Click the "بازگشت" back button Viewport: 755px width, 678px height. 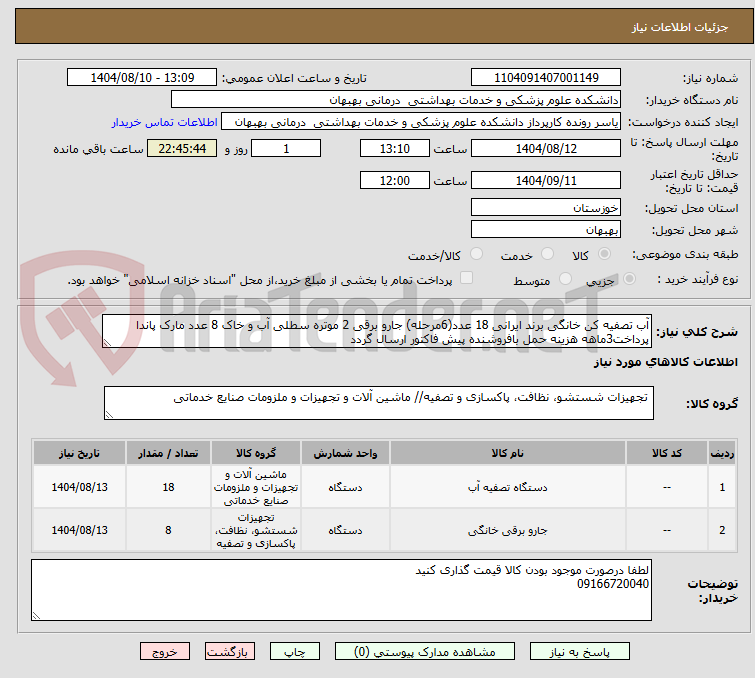(x=232, y=651)
